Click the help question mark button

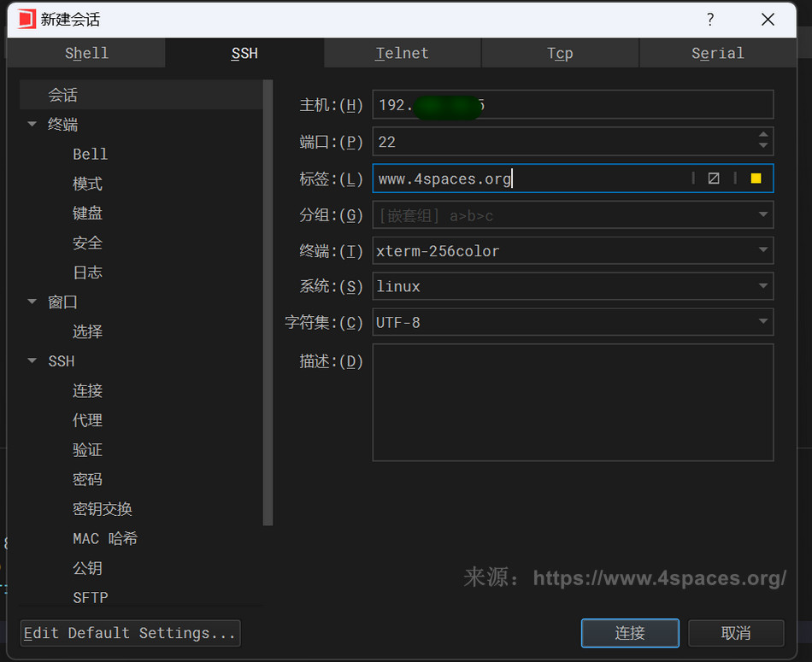709,20
